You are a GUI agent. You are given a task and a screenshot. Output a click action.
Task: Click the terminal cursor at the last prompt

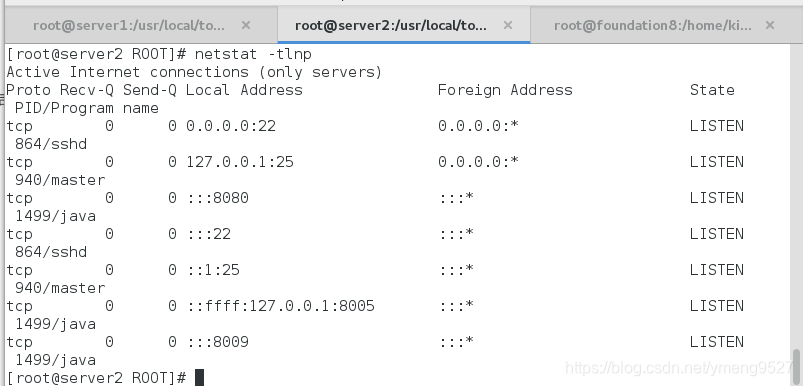pos(200,378)
